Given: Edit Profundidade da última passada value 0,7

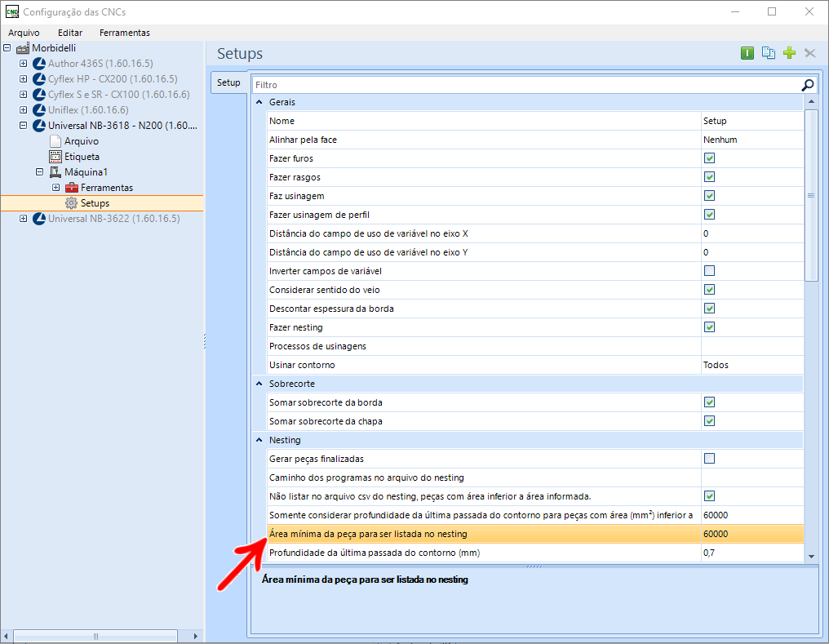Looking at the screenshot, I should 751,553.
